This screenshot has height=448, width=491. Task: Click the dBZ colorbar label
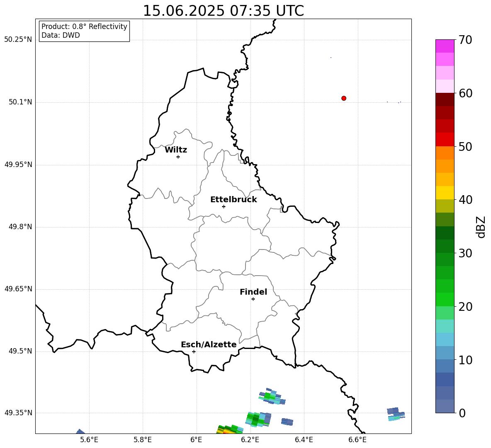tap(481, 227)
